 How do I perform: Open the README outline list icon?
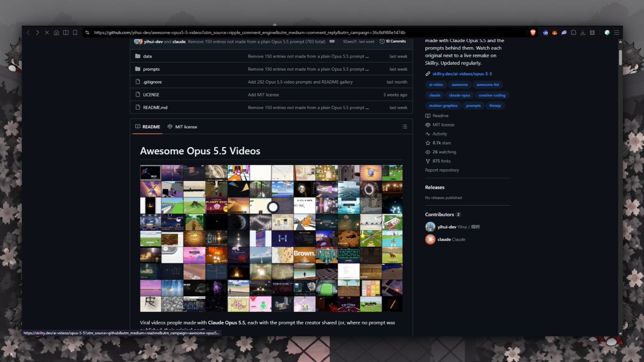[x=405, y=127]
